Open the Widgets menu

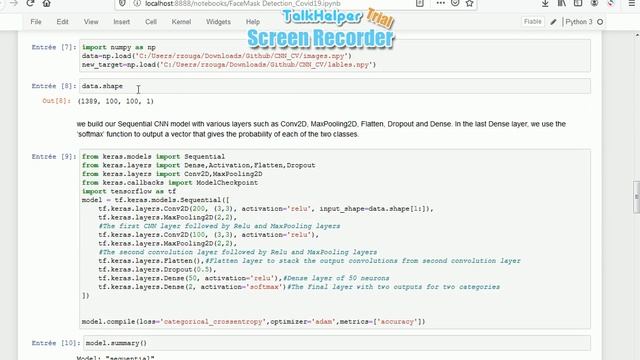click(218, 22)
